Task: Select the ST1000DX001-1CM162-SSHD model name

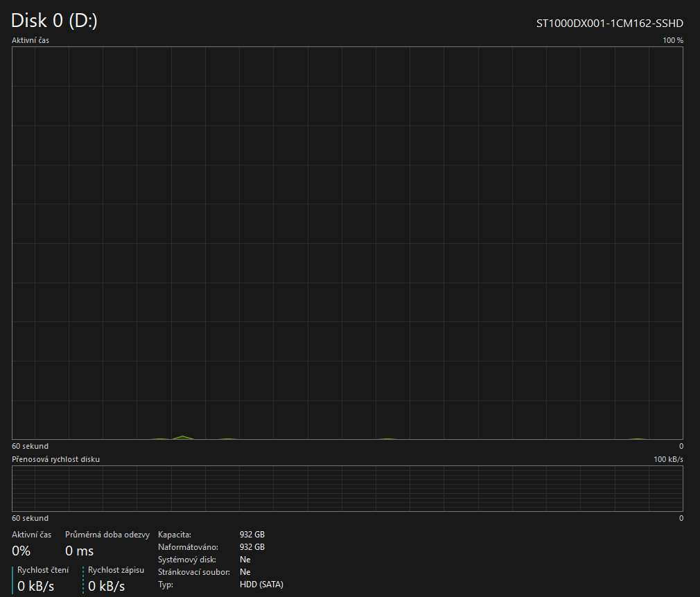Action: [x=609, y=24]
